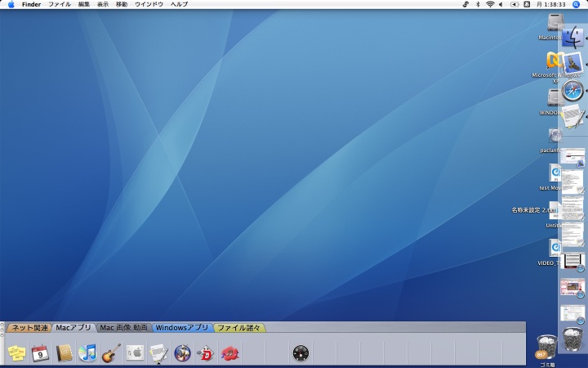Open the ヘルプ menu
The height and width of the screenshot is (368, 588).
pyautogui.click(x=179, y=5)
